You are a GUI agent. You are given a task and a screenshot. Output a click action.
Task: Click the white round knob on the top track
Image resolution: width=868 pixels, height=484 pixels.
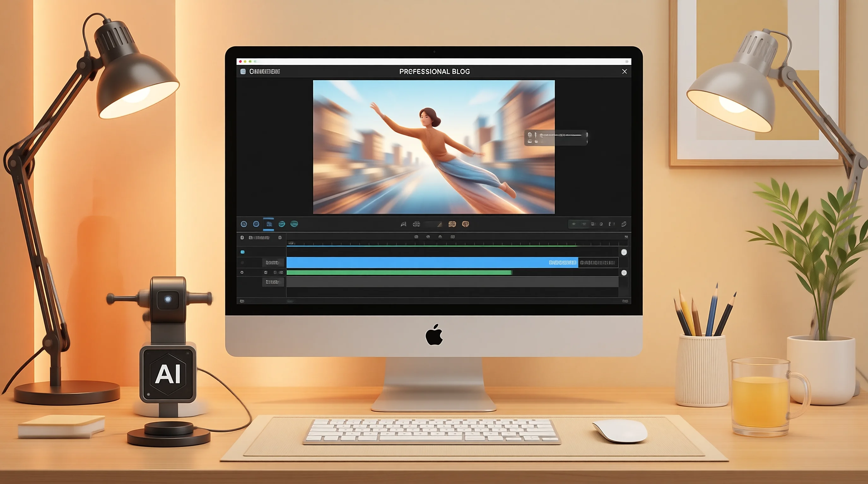coord(624,252)
